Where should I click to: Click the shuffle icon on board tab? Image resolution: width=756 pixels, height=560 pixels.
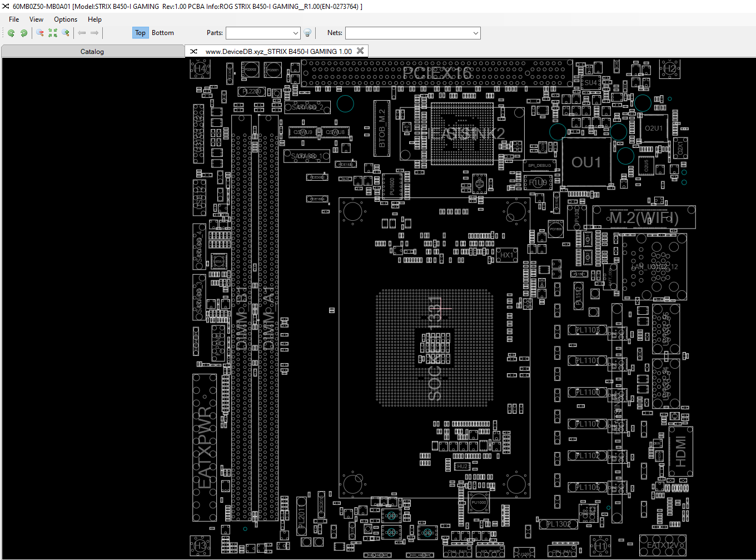point(193,51)
